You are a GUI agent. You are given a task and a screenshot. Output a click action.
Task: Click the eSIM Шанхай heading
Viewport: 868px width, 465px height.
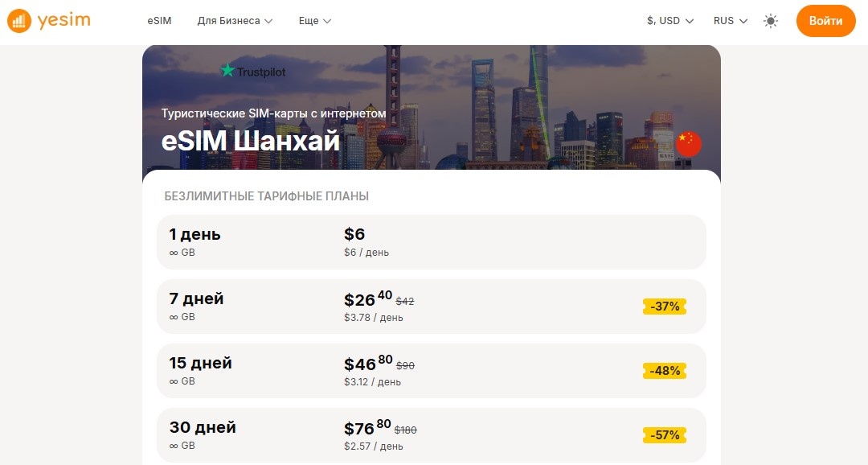pos(250,141)
